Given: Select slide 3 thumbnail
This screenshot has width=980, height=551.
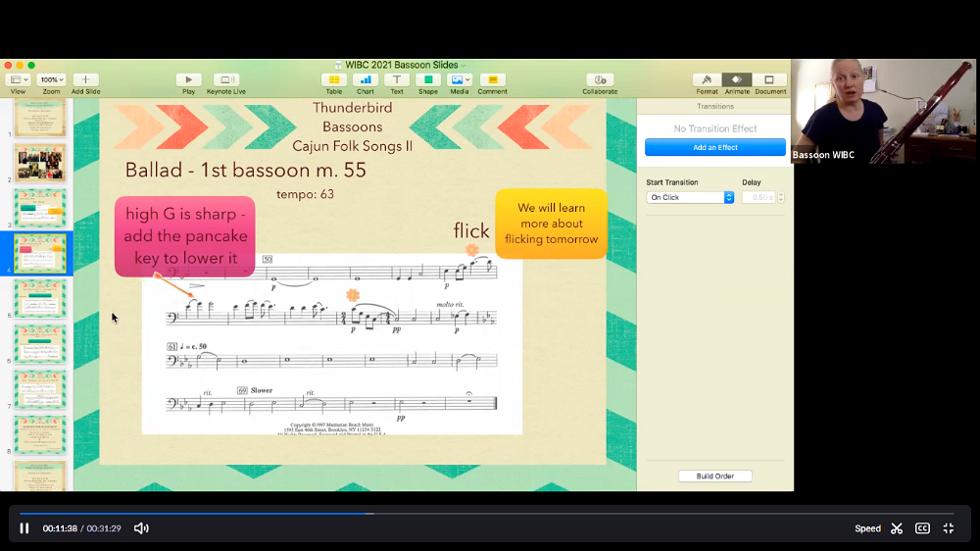Looking at the screenshot, I should point(40,208).
